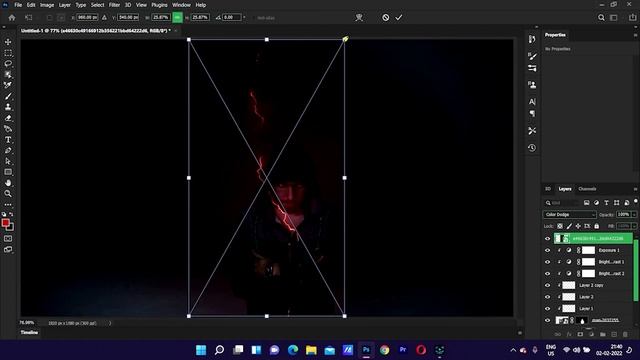The height and width of the screenshot is (360, 640).
Task: Select the Hand tool
Action: (8, 183)
